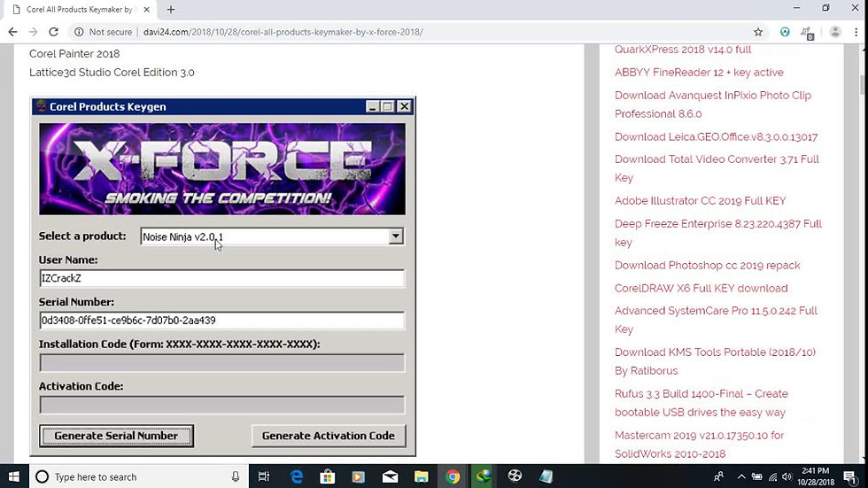Open Rufus 3.3 Build 1400-Final link
The height and width of the screenshot is (488, 868).
(x=701, y=403)
